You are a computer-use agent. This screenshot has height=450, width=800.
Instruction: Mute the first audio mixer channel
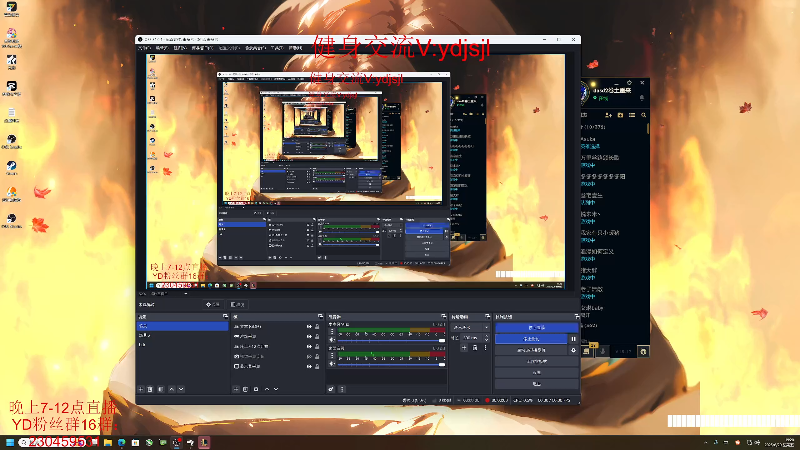click(x=332, y=340)
